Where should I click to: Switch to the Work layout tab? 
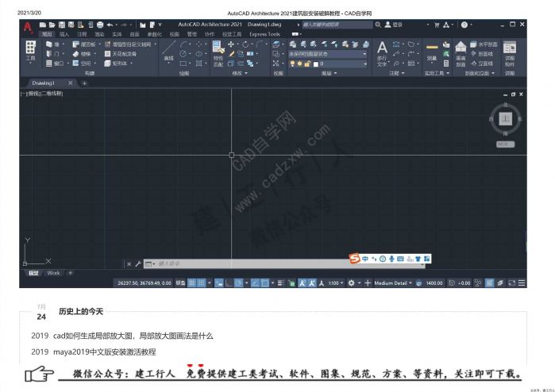[53, 273]
